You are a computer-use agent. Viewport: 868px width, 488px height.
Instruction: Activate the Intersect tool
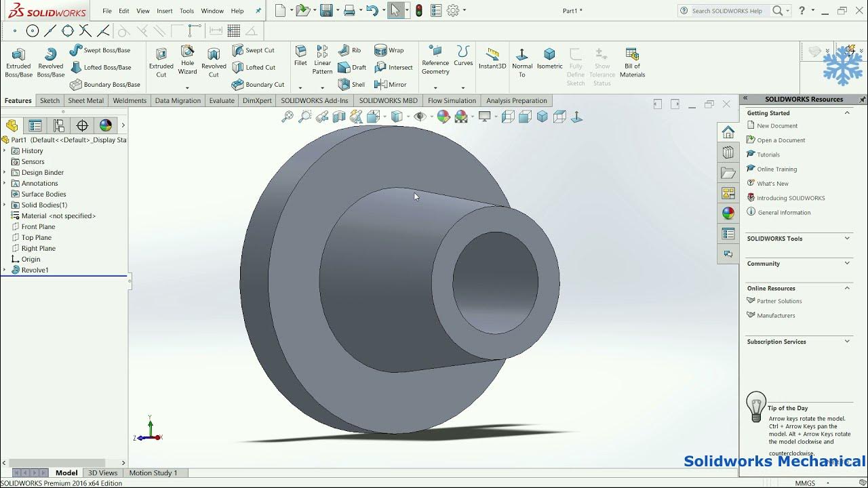click(394, 67)
